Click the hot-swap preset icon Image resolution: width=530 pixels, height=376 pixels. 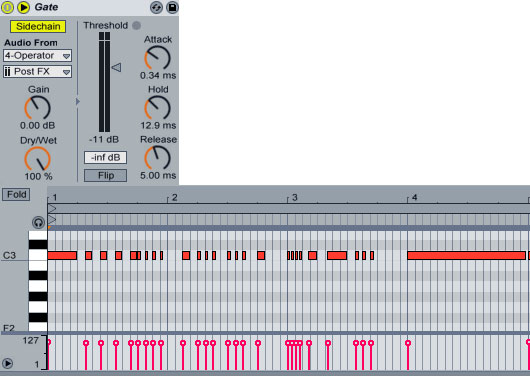point(156,7)
